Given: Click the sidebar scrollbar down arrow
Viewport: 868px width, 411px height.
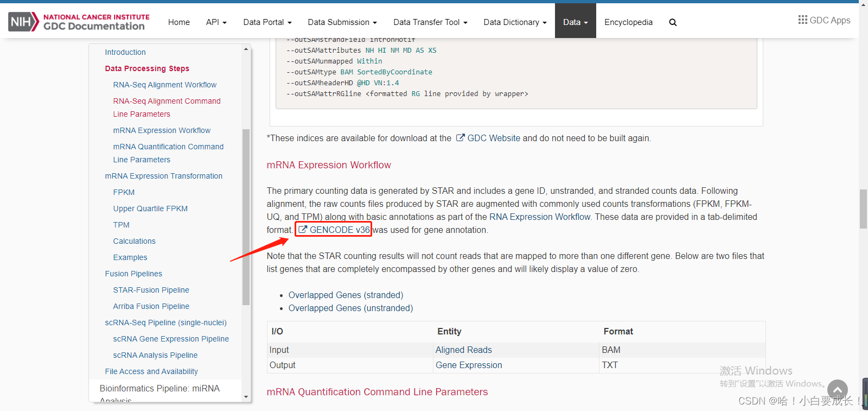Looking at the screenshot, I should [x=246, y=397].
